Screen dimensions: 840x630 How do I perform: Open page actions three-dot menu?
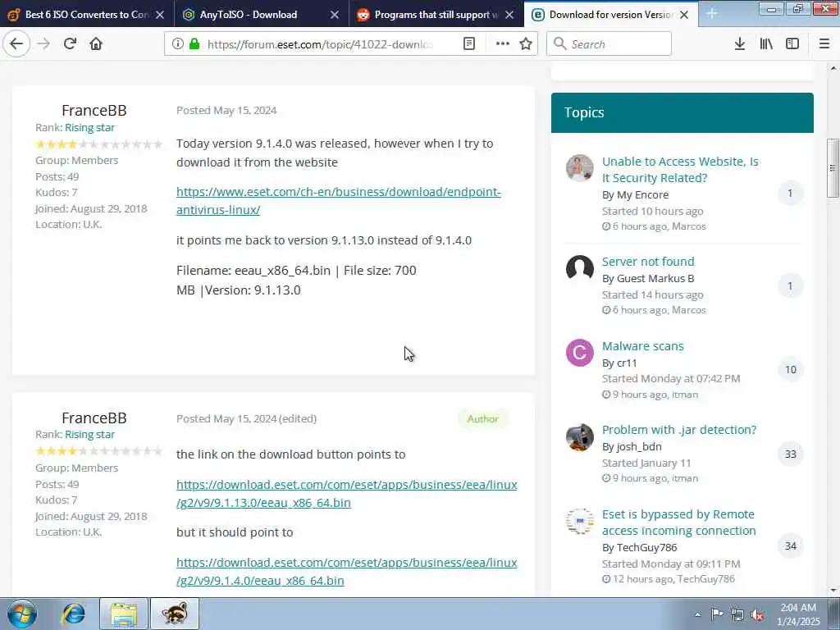point(503,44)
